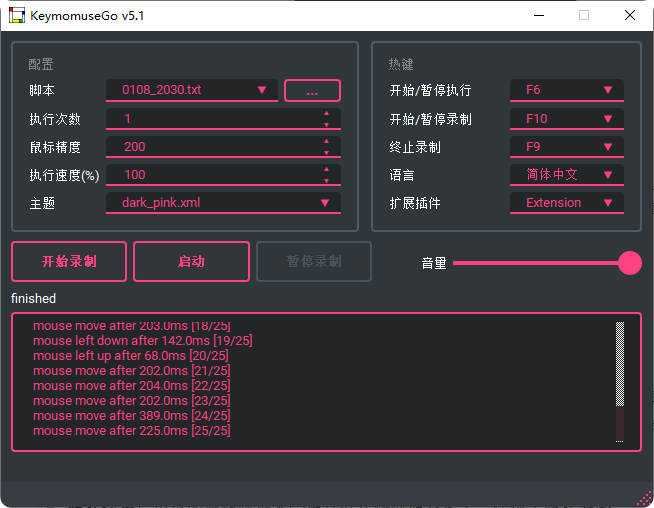
Task: Click the volume slider handle
Action: click(x=630, y=263)
